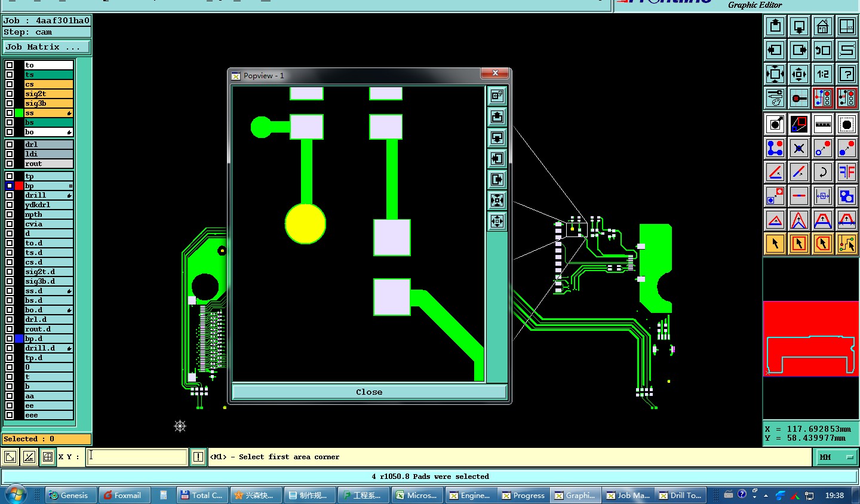The width and height of the screenshot is (860, 504).
Task: Click the red color swatch of layer bp
Action: point(19,186)
